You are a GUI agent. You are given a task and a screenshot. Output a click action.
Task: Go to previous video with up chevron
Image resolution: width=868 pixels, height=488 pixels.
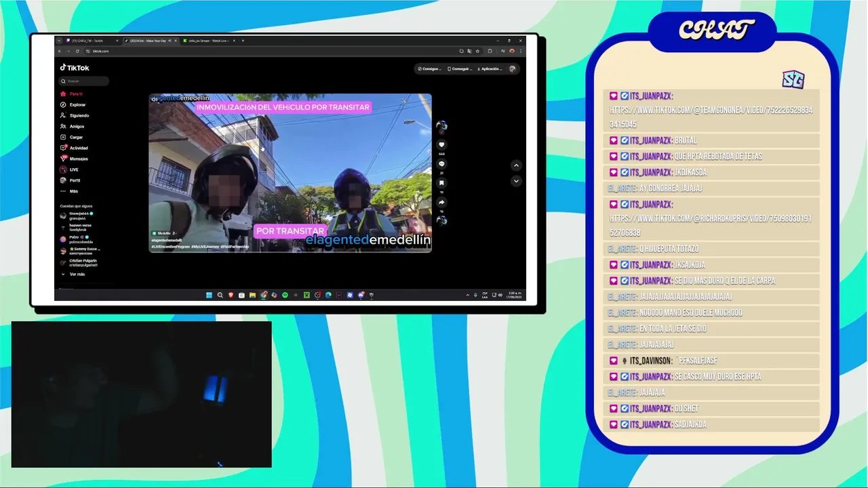coord(516,165)
